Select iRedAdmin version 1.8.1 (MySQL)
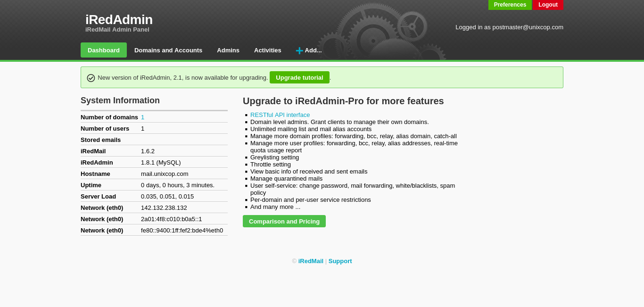 click(161, 162)
